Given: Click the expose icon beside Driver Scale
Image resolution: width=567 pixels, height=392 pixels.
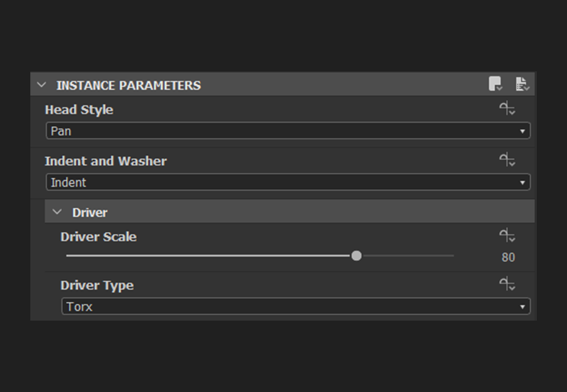Looking at the screenshot, I should click(x=507, y=236).
